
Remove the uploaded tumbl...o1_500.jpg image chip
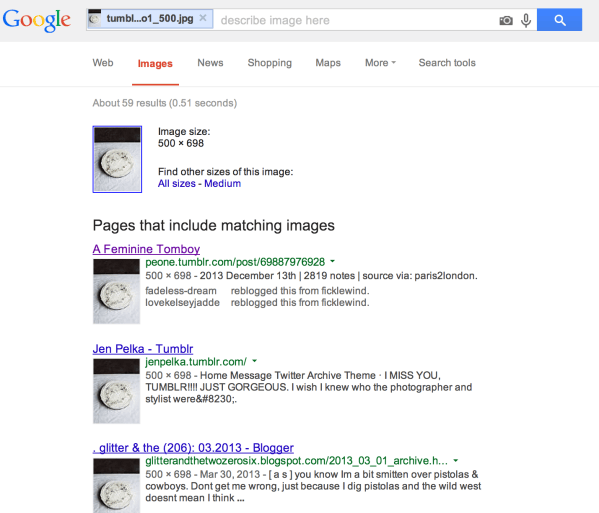point(203,18)
